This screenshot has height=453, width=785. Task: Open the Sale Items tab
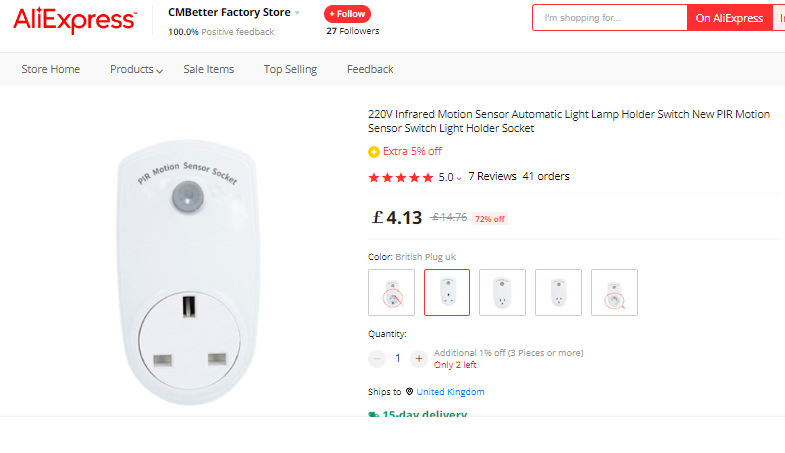tap(208, 69)
